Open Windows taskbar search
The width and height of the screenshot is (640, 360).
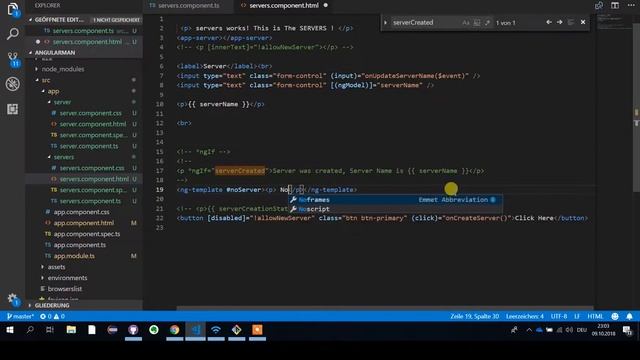click(30, 330)
